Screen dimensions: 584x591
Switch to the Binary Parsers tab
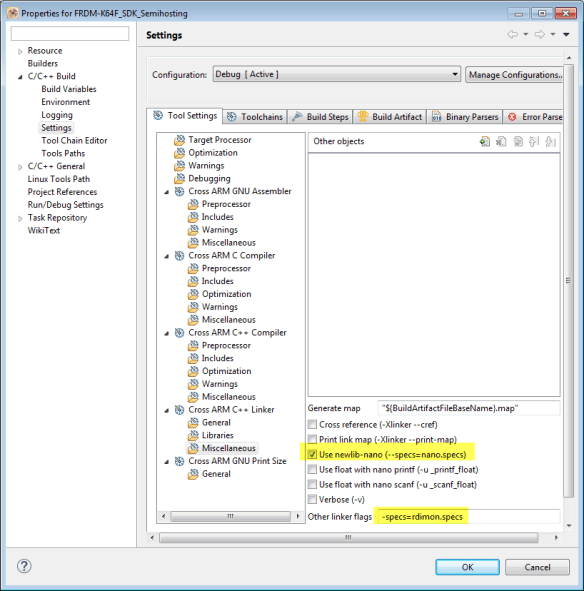click(x=465, y=117)
